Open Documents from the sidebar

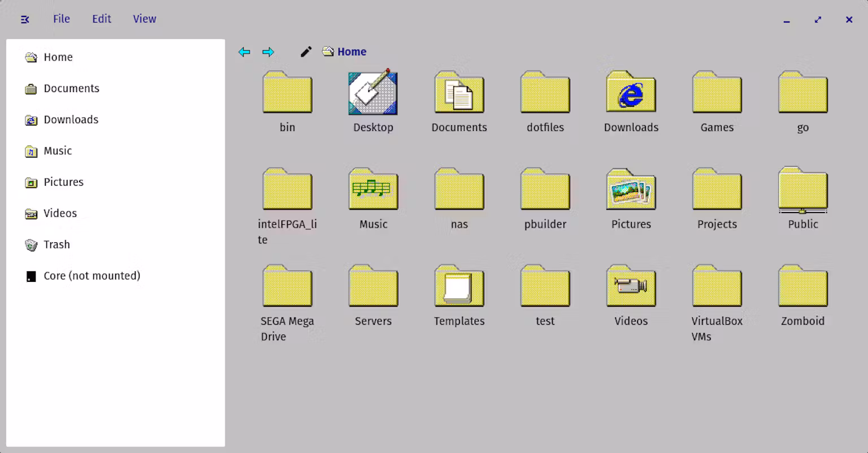click(71, 89)
